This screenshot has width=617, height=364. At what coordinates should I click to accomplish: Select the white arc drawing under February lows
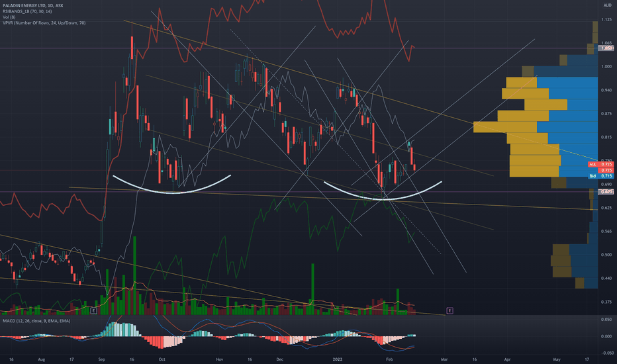click(383, 199)
